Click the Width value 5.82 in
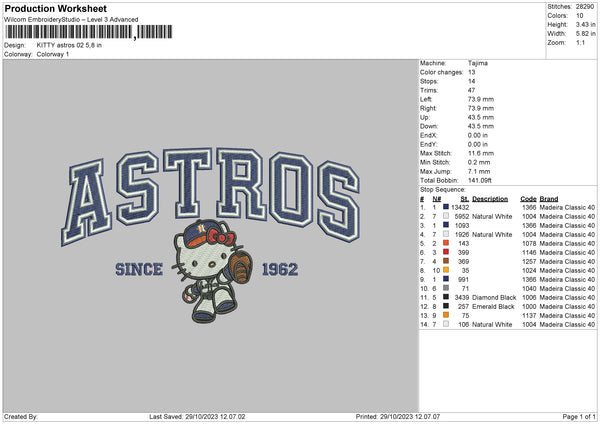The height and width of the screenshot is (424, 600). click(585, 34)
